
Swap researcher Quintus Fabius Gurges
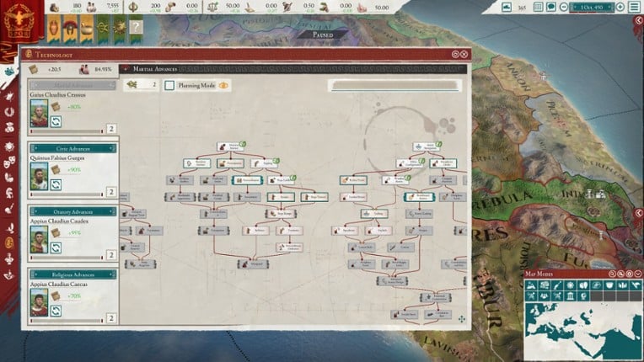click(x=55, y=184)
